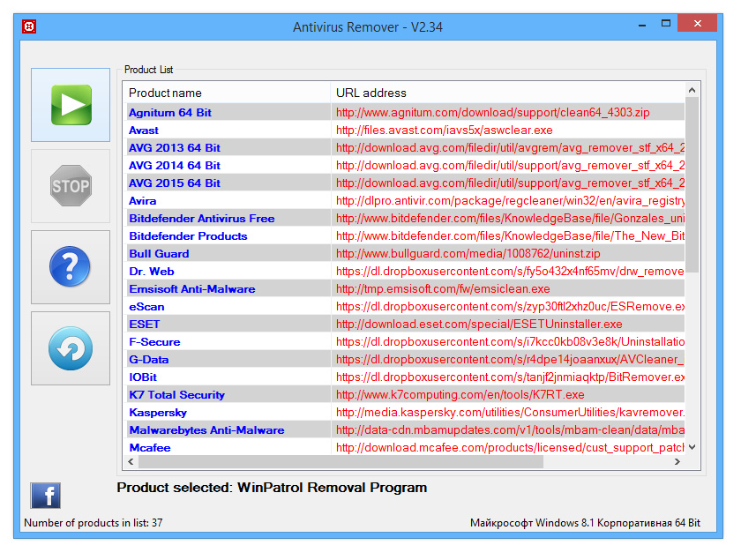Click vertical scrollbar up arrow
The image size is (741, 560).
tap(692, 90)
